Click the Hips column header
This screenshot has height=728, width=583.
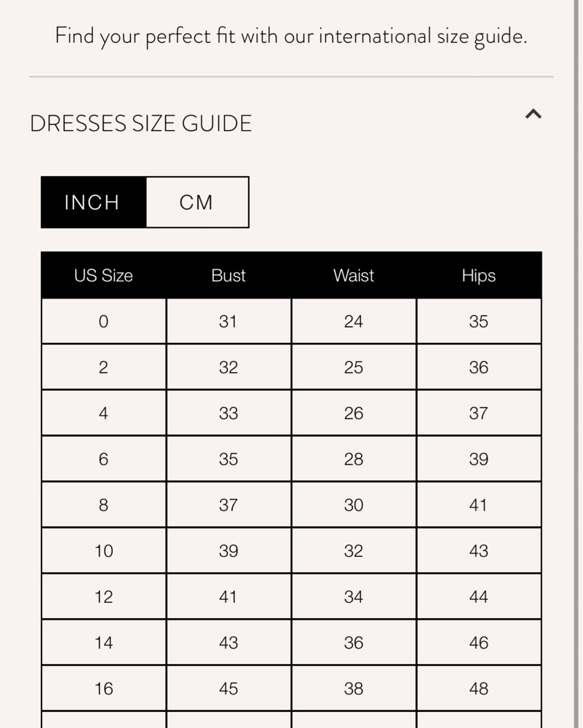coord(479,275)
